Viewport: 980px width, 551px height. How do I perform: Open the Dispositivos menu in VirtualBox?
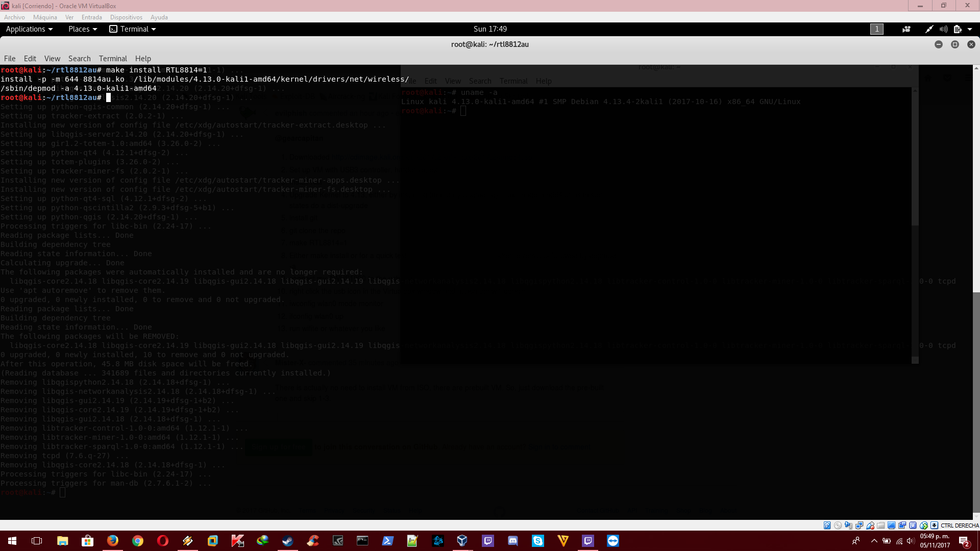[x=126, y=17]
